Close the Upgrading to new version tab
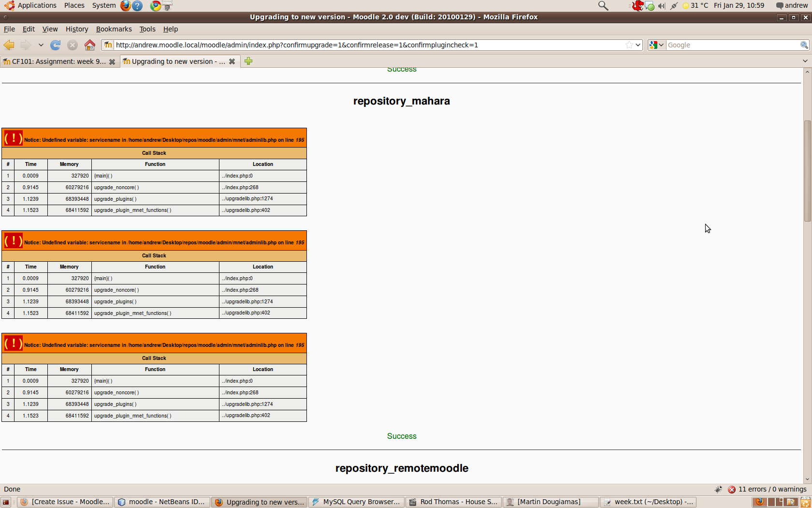The width and height of the screenshot is (812, 508). click(232, 61)
